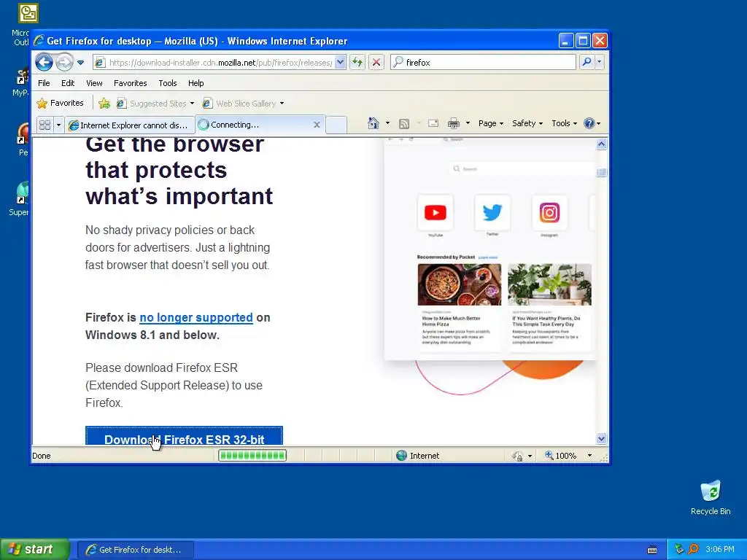This screenshot has width=747, height=560.
Task: Open the View menu
Action: pyautogui.click(x=94, y=83)
